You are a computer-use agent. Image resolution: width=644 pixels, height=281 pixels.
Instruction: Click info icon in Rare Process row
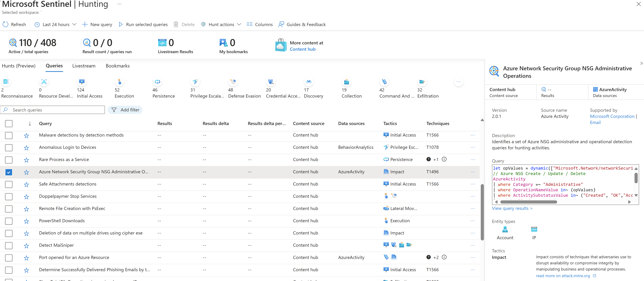pyautogui.click(x=444, y=159)
